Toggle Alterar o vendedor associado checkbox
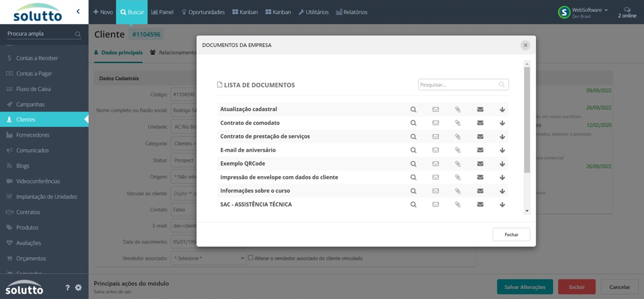This screenshot has height=299, width=644. pos(251,258)
